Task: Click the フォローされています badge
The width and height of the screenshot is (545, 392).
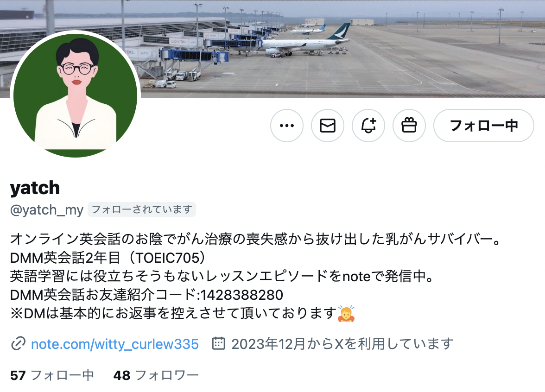Action: pyautogui.click(x=142, y=209)
